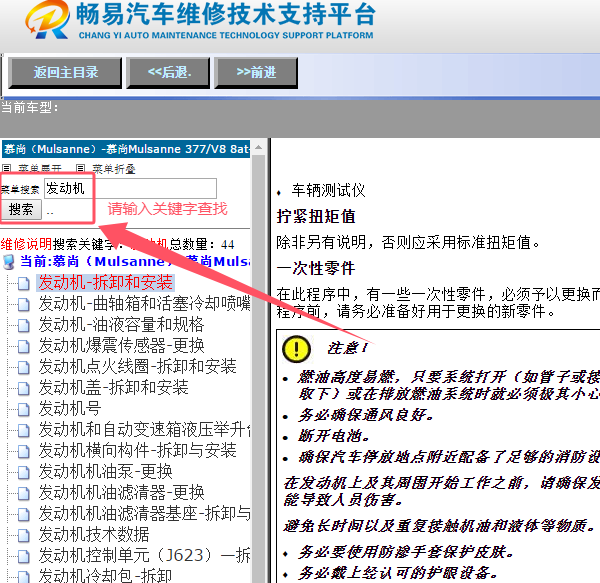
Task: Click the blue 慕尚Mulsanne 377/V8 model header bar
Action: [x=126, y=149]
